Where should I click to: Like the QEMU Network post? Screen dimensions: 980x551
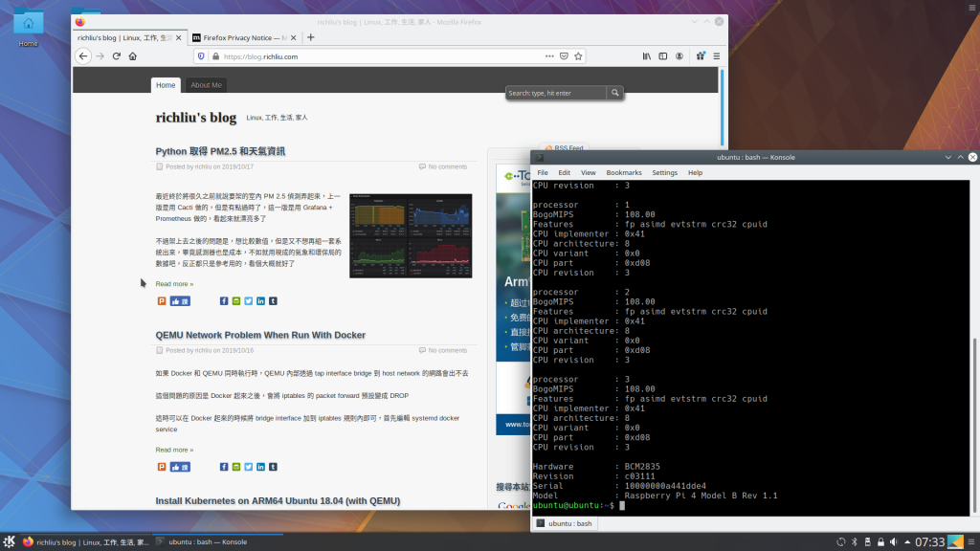pyautogui.click(x=180, y=467)
